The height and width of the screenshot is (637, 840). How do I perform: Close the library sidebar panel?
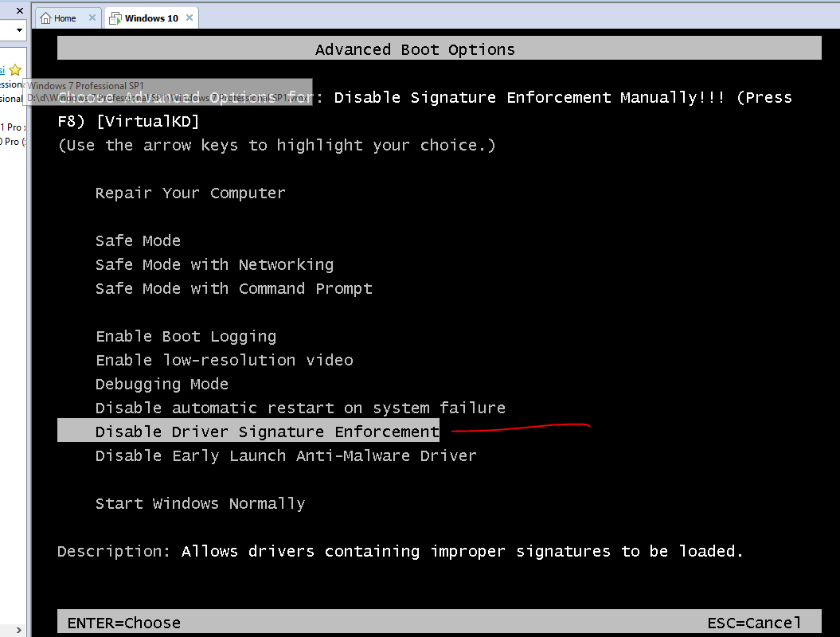tap(20, 10)
